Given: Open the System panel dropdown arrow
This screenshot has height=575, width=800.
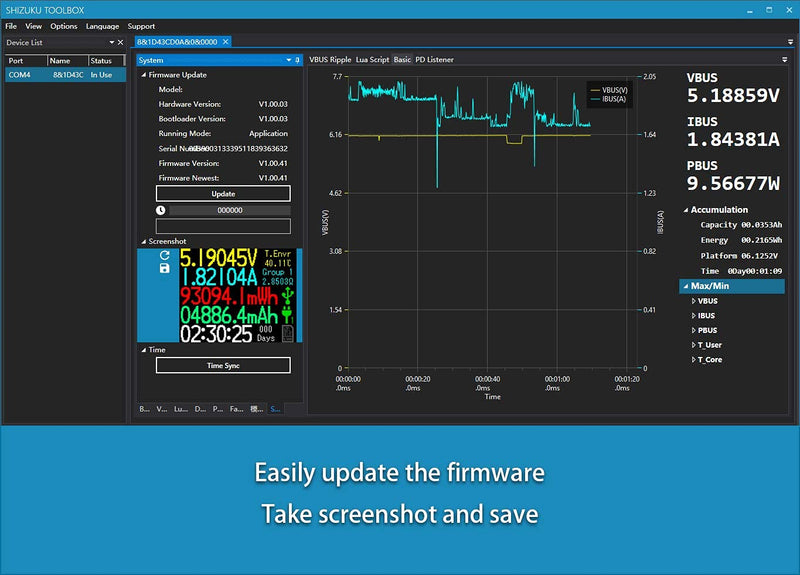Looking at the screenshot, I should click(x=289, y=60).
